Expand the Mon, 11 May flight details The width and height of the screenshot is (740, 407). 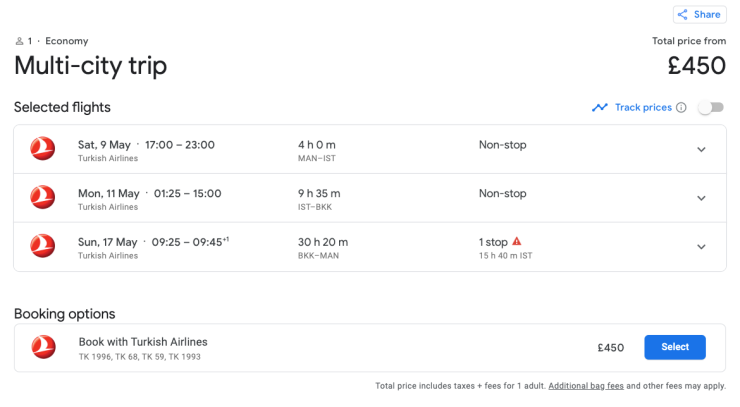coord(701,198)
